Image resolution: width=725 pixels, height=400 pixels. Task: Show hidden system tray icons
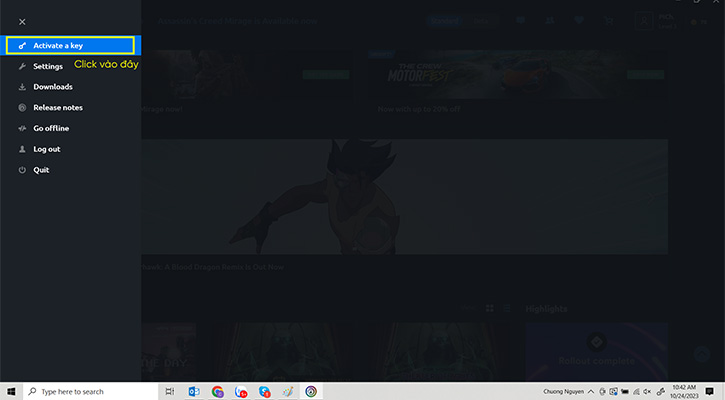[591, 392]
